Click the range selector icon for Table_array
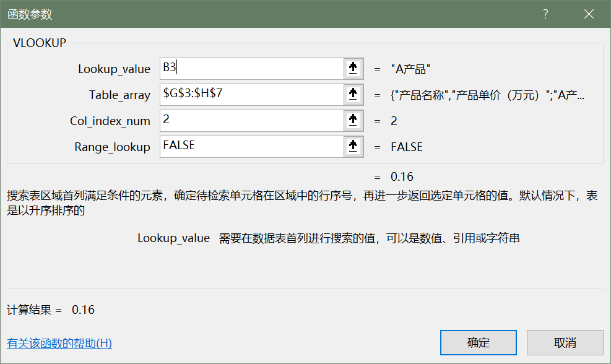Screen dimensions: 611x364 coord(353,95)
